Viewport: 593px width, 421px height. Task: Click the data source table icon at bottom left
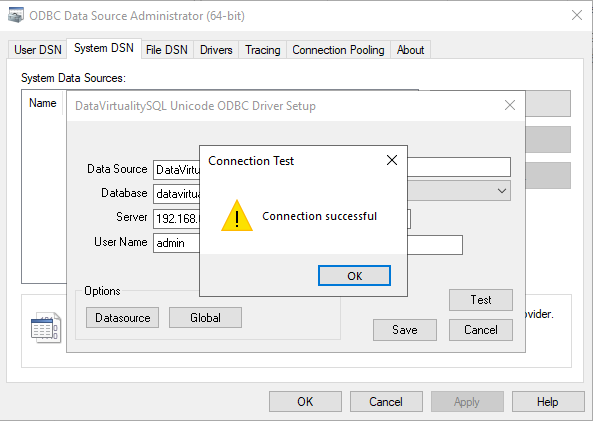click(46, 328)
